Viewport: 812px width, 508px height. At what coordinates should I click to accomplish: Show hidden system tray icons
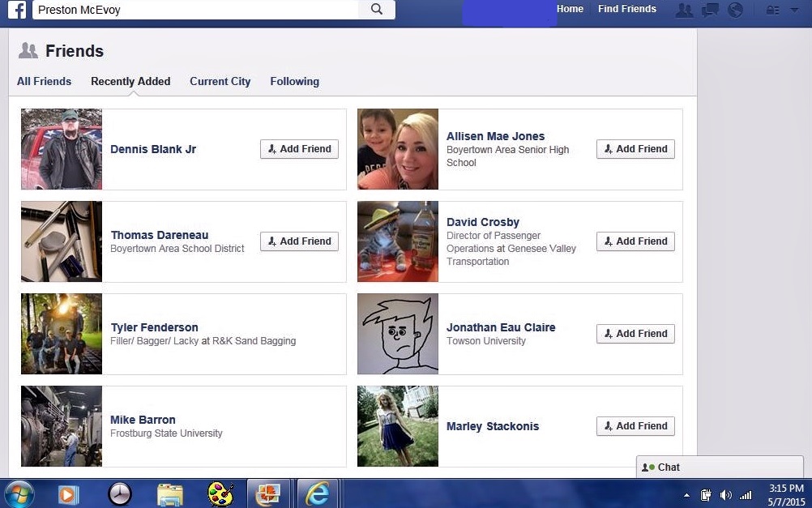click(x=686, y=496)
